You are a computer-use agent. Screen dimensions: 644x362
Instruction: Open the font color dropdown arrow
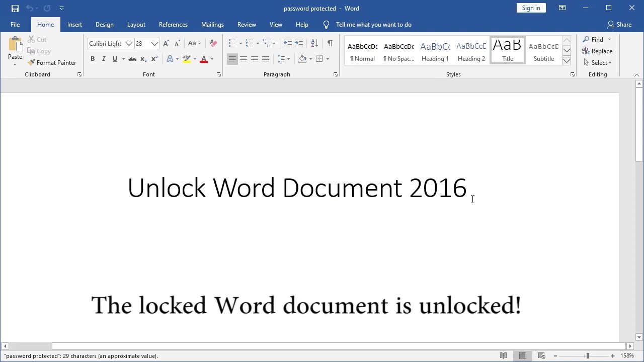pos(212,59)
